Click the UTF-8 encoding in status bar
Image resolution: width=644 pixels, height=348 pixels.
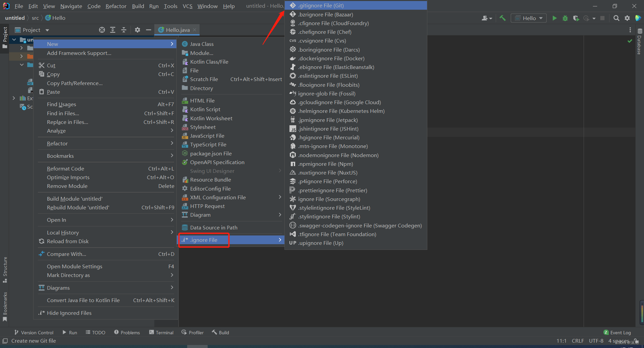click(x=596, y=341)
